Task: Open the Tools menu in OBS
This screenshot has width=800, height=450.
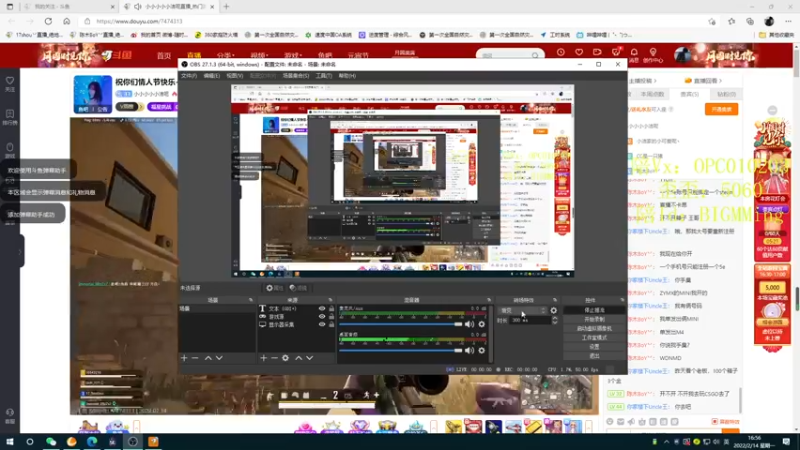Action: 323,76
